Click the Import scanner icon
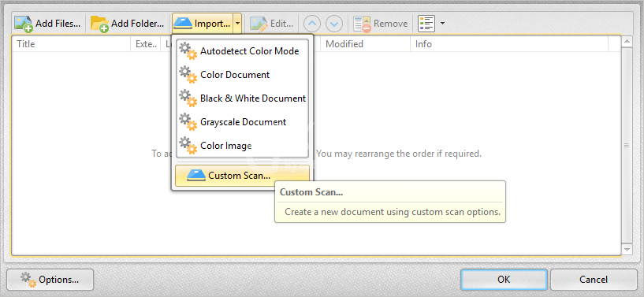This screenshot has width=644, height=297. point(183,24)
